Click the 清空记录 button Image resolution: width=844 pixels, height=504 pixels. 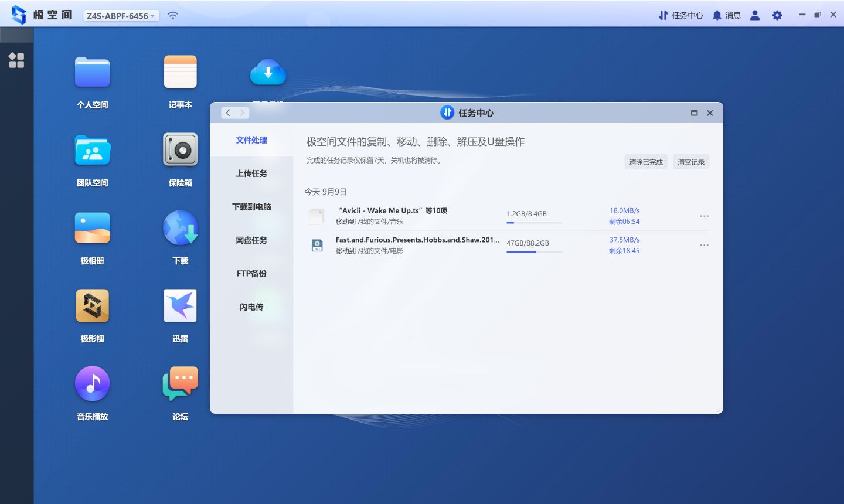[x=691, y=161]
